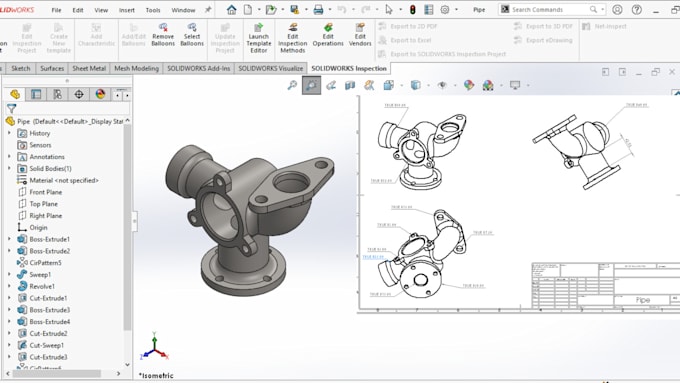The image size is (680, 383).
Task: Toggle Hide/Show Items eye icon
Action: [x=442, y=85]
